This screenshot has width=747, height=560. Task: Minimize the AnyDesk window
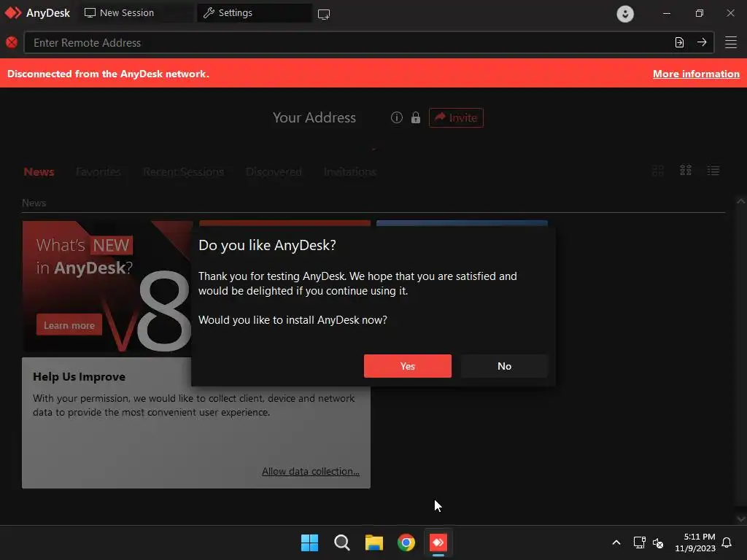pos(667,13)
